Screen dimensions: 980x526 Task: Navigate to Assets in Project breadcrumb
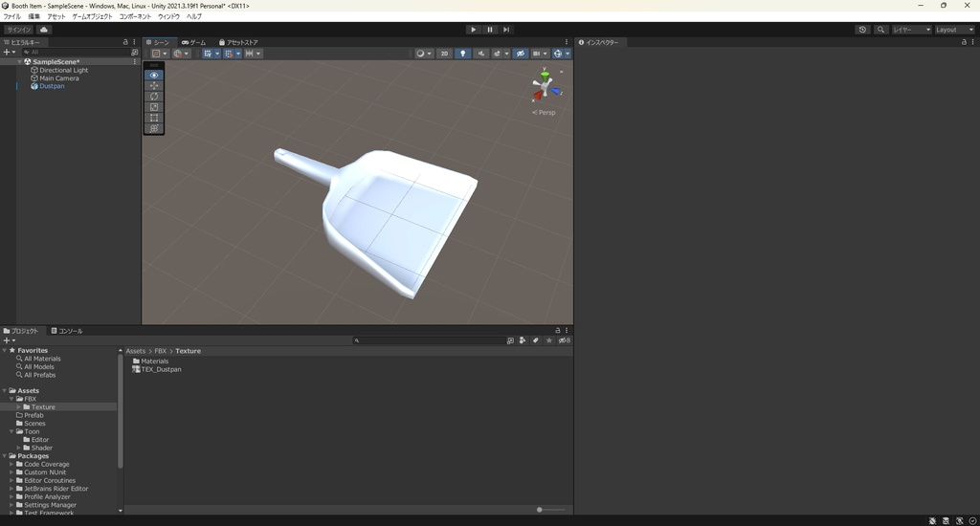click(135, 351)
